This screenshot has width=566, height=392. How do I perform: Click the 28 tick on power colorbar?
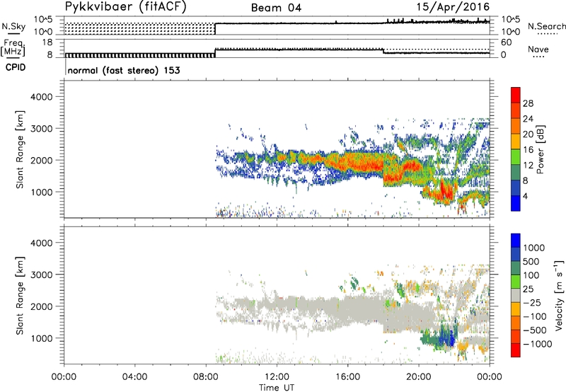click(x=528, y=103)
